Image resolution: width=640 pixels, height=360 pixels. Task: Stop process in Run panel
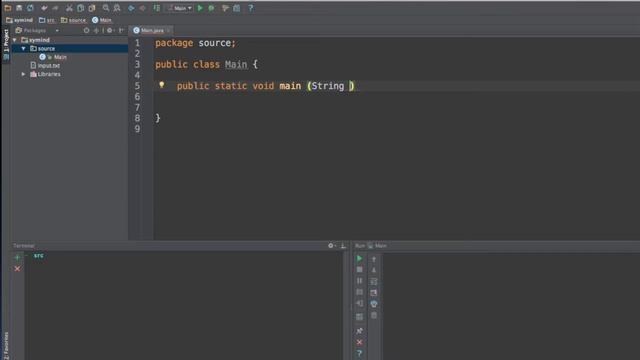click(359, 270)
